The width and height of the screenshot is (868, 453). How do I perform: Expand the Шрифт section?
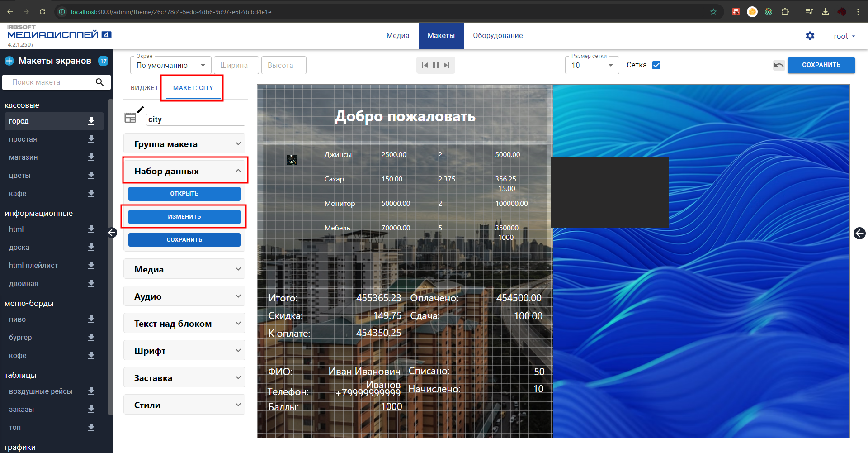point(184,351)
